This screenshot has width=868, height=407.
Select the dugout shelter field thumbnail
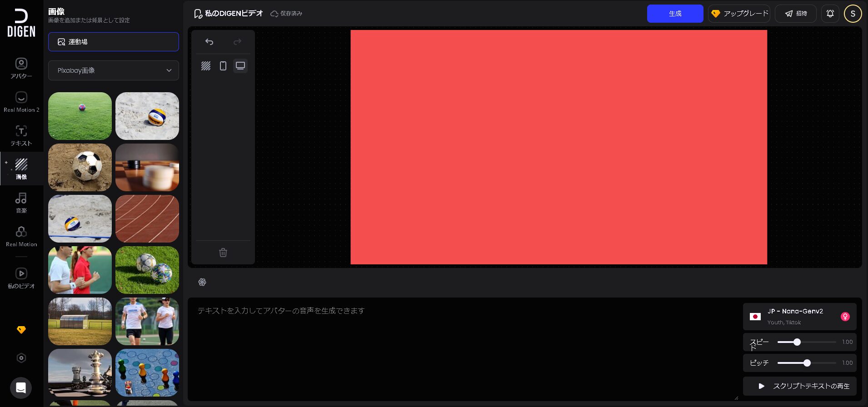(x=80, y=321)
